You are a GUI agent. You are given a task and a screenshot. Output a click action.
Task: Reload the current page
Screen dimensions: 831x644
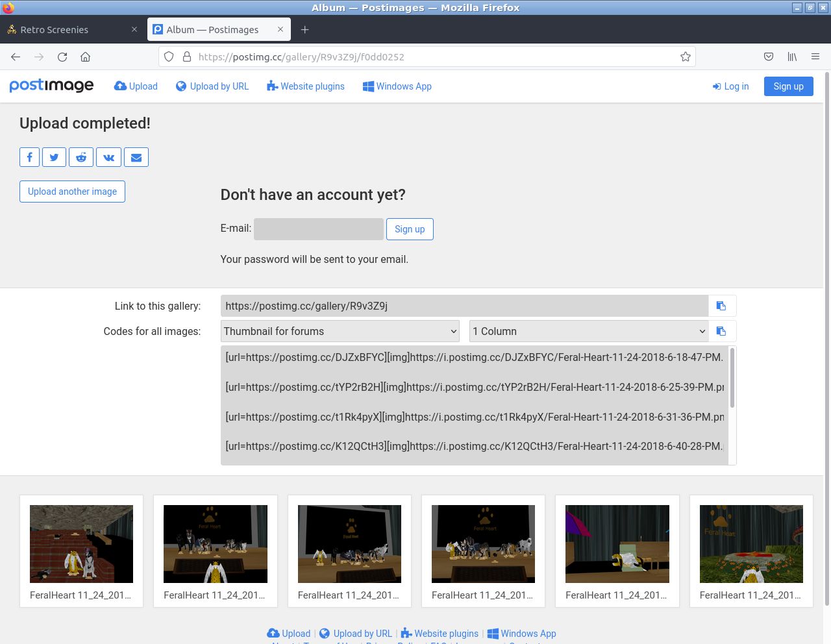click(62, 57)
